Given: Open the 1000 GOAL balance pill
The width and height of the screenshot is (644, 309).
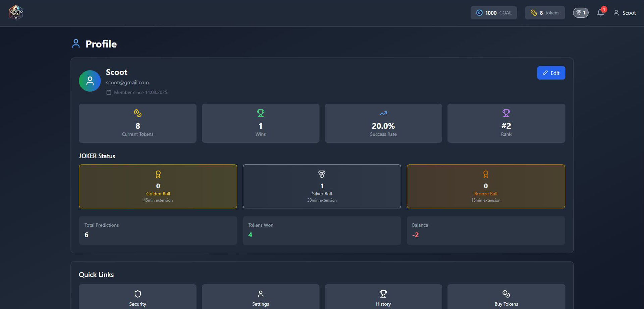Looking at the screenshot, I should [493, 13].
